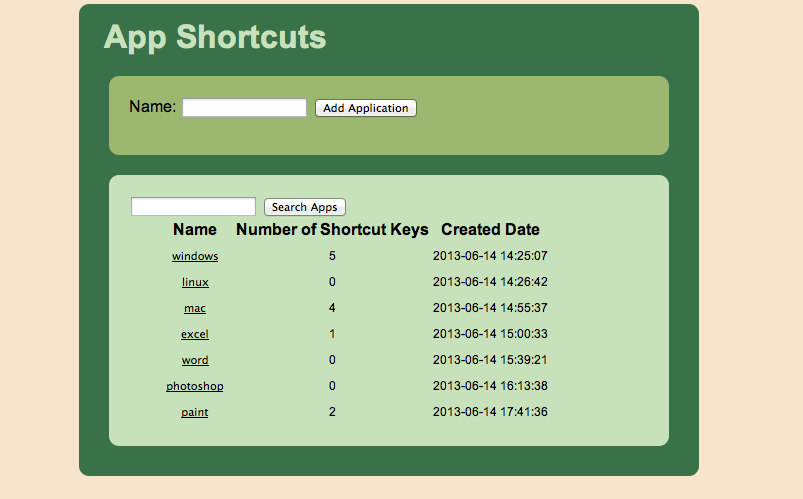803x499 pixels.
Task: Click the Search Apps button
Action: point(305,207)
